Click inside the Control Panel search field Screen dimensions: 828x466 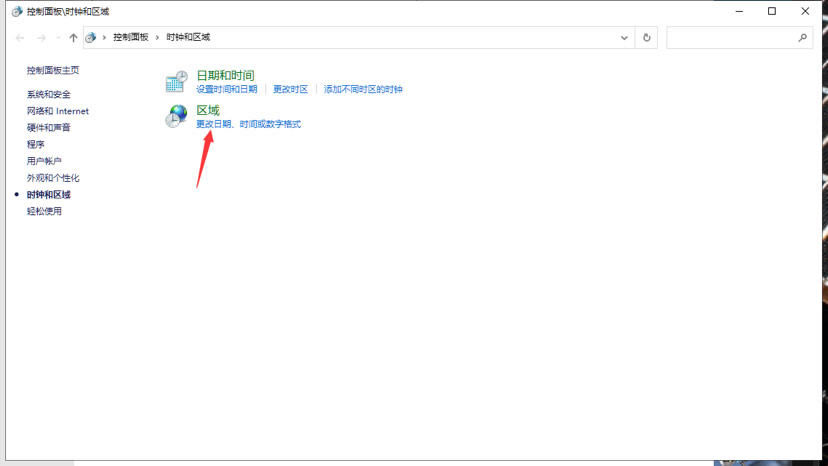pos(731,37)
